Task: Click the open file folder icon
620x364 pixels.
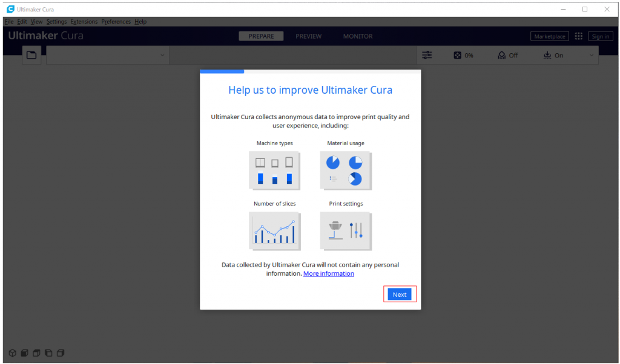Action: 31,55
